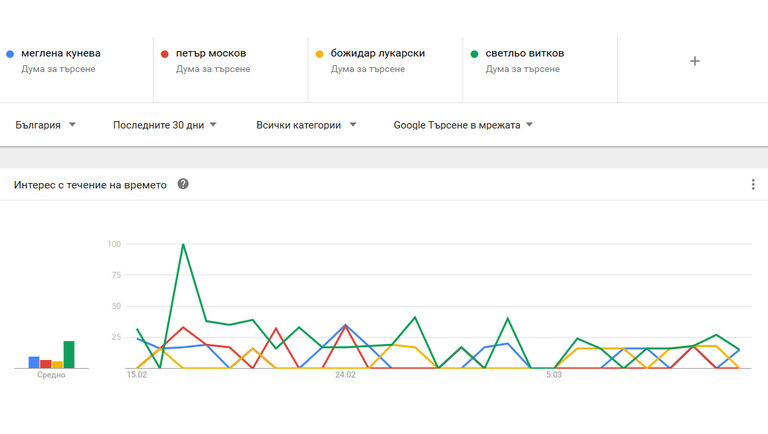Image resolution: width=768 pixels, height=434 pixels.
Task: Click the green dot next to светльо витков
Action: 475,54
